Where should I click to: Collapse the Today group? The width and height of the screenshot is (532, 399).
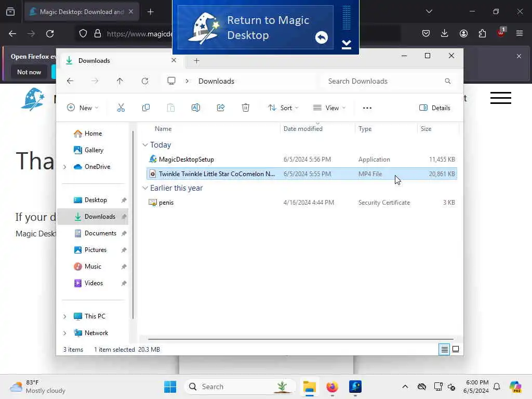[145, 145]
